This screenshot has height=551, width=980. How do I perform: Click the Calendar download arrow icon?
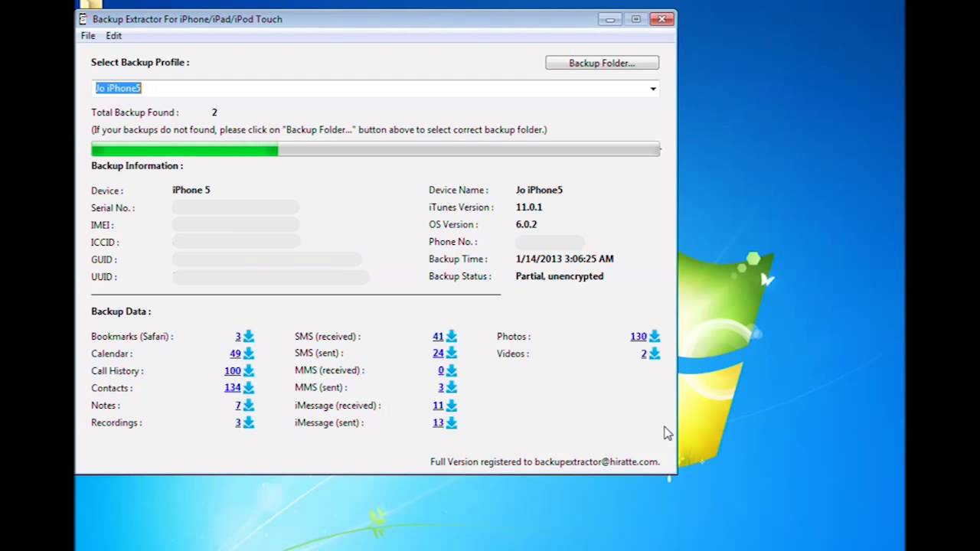248,354
